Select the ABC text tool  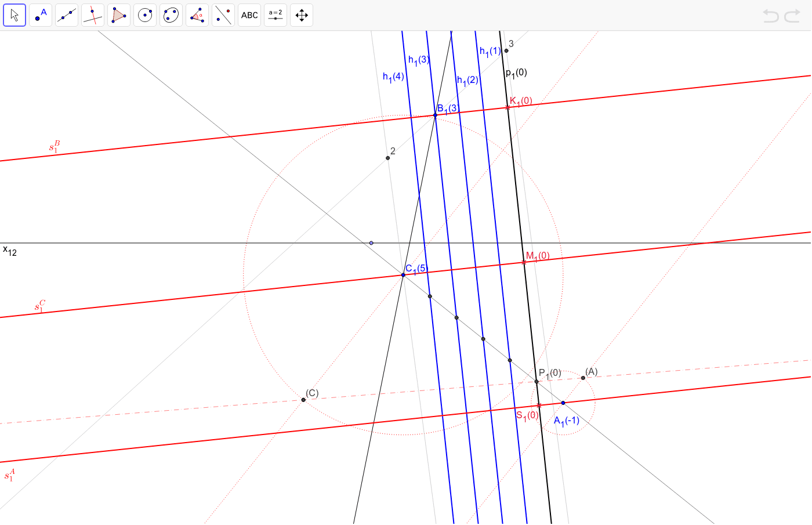click(249, 15)
